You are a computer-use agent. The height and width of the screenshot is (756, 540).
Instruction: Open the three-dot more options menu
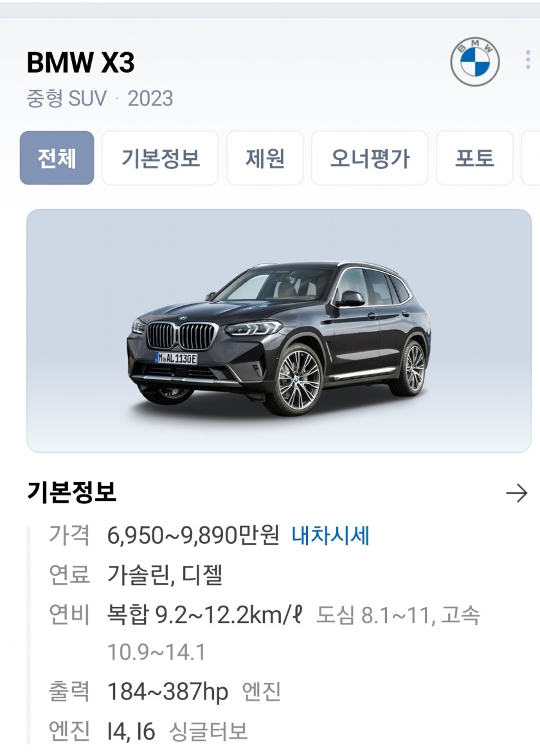(528, 60)
